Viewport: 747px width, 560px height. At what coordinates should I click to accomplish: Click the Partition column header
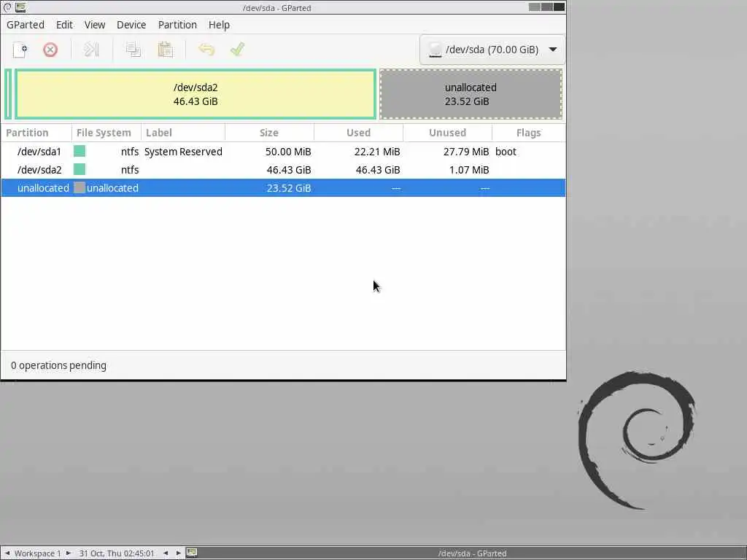pyautogui.click(x=36, y=133)
